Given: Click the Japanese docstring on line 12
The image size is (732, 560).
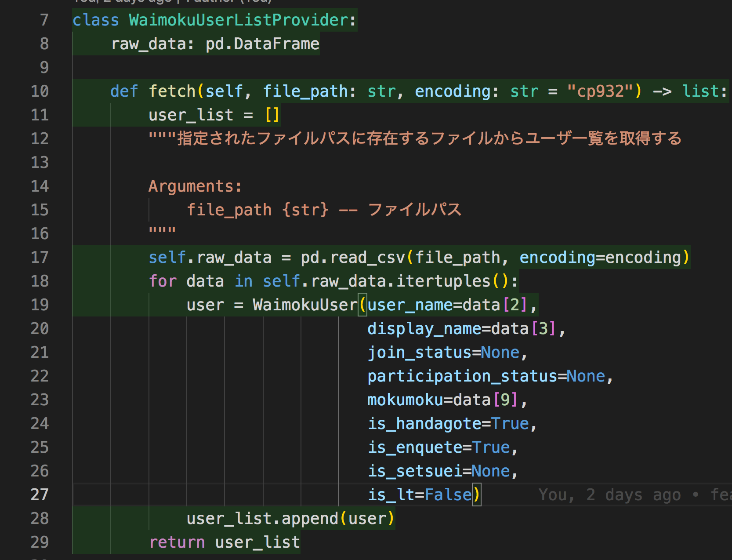Looking at the screenshot, I should click(415, 139).
